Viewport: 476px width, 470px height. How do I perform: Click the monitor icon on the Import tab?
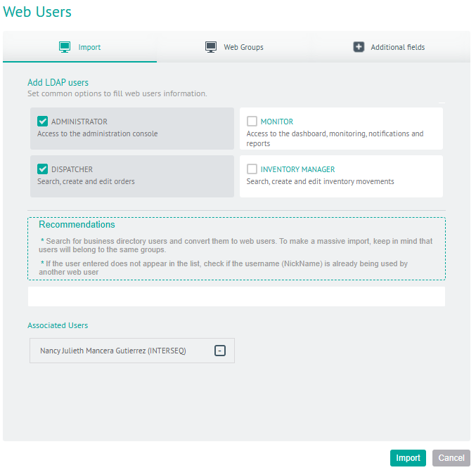pyautogui.click(x=65, y=47)
